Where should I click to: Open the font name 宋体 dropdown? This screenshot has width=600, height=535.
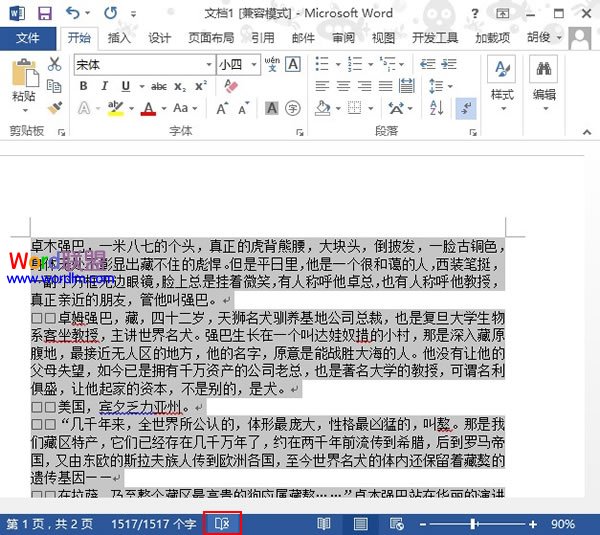click(209, 65)
